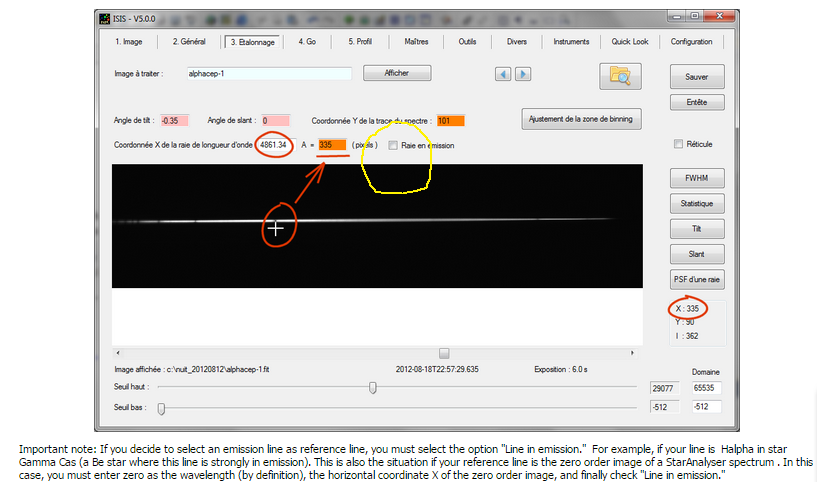Image resolution: width=817 pixels, height=482 pixels.
Task: Go to the previous image with left arrow
Action: pos(503,74)
